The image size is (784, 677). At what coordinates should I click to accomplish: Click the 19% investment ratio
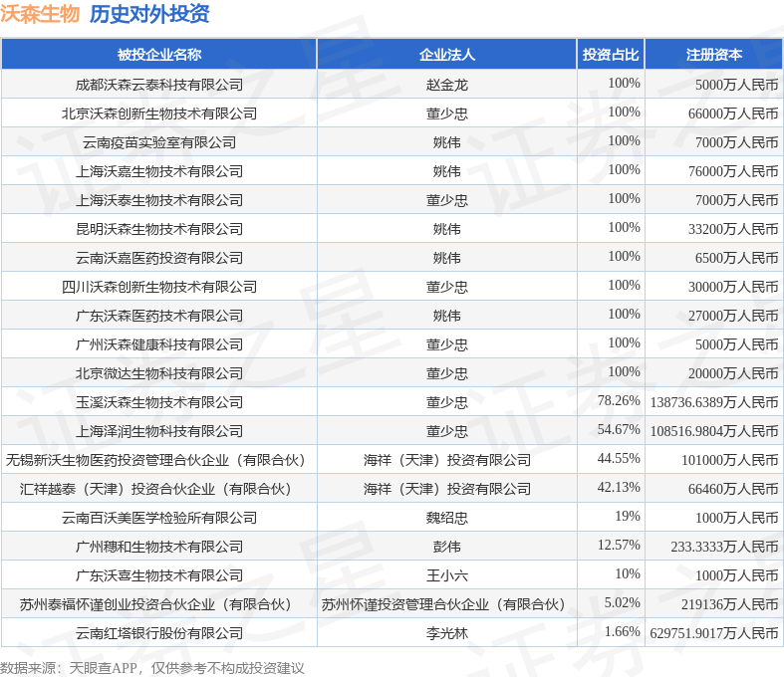(628, 516)
